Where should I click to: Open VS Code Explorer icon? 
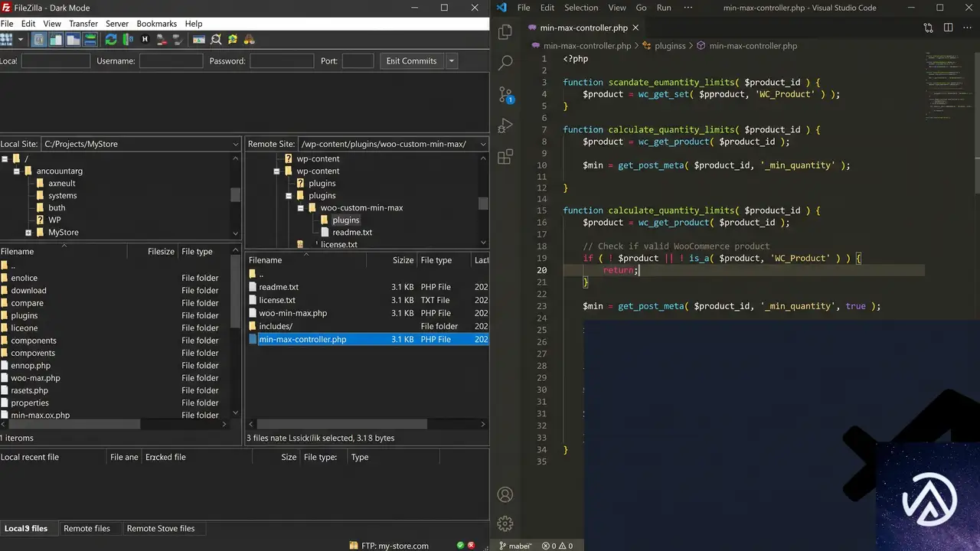pos(505,32)
